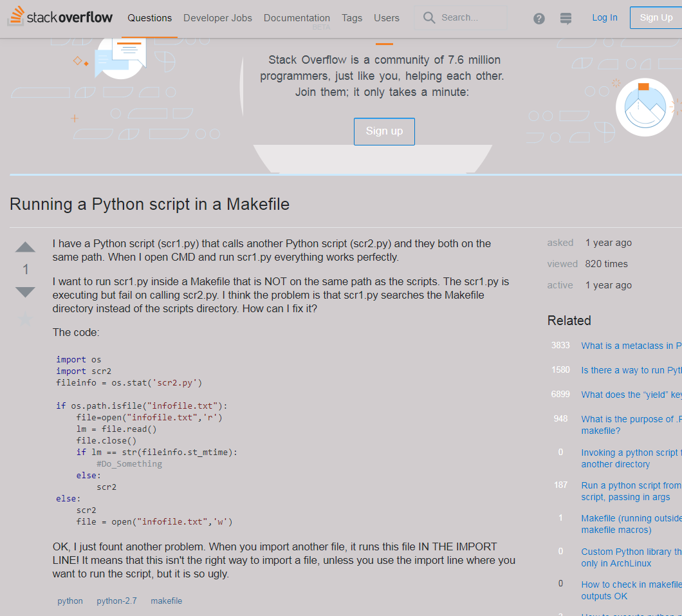The height and width of the screenshot is (616, 682).
Task: Click the active '1 year ago' value
Action: tap(609, 285)
